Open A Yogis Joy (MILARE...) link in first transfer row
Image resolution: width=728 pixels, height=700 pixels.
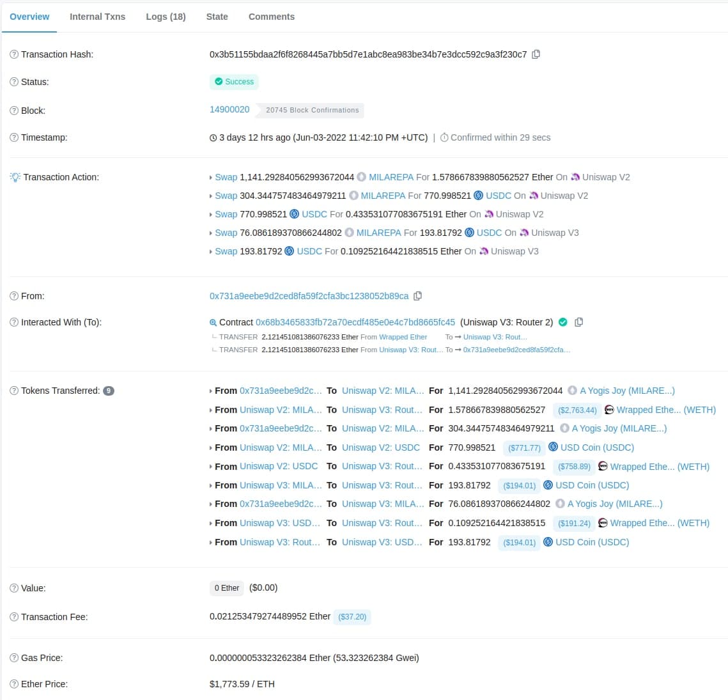point(627,391)
